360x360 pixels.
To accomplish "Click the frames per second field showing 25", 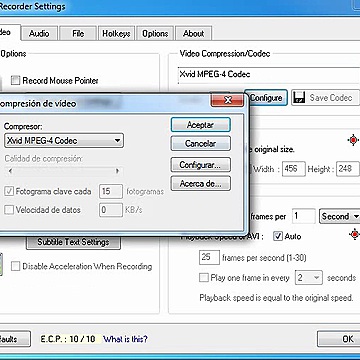I will tap(209, 258).
